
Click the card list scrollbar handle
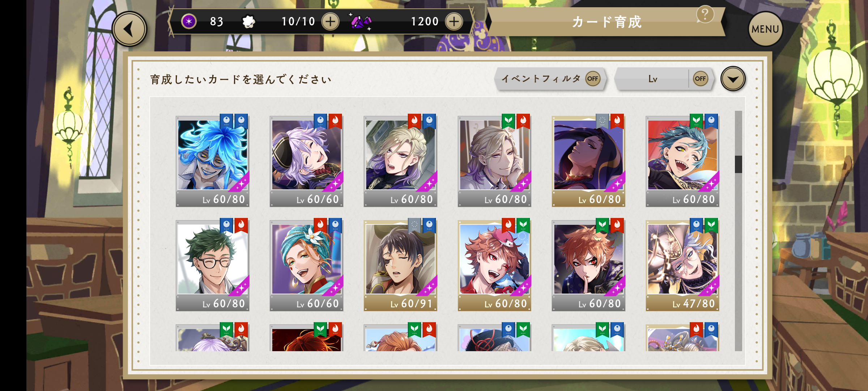tap(738, 164)
